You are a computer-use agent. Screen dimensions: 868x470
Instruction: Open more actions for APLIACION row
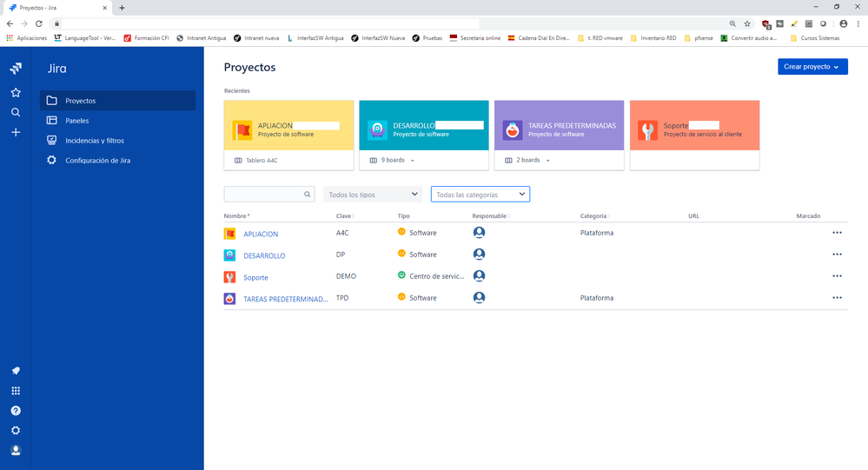[x=837, y=233]
